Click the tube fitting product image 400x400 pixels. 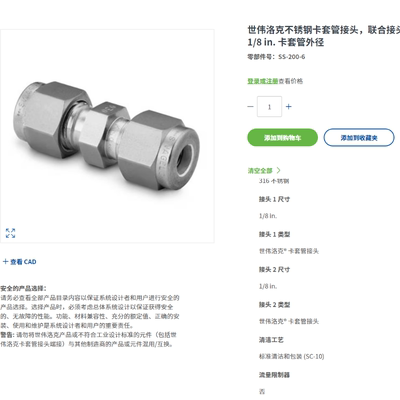[x=107, y=136]
